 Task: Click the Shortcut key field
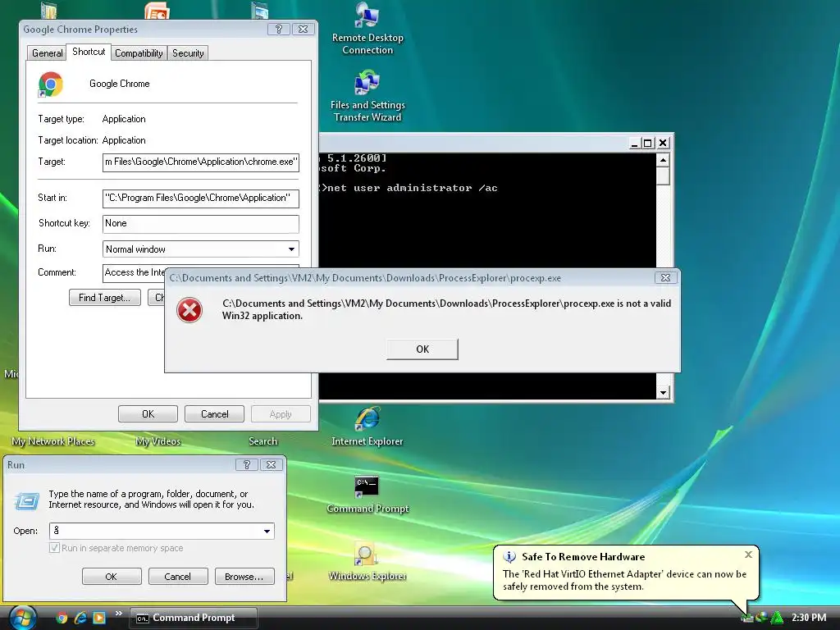(200, 224)
